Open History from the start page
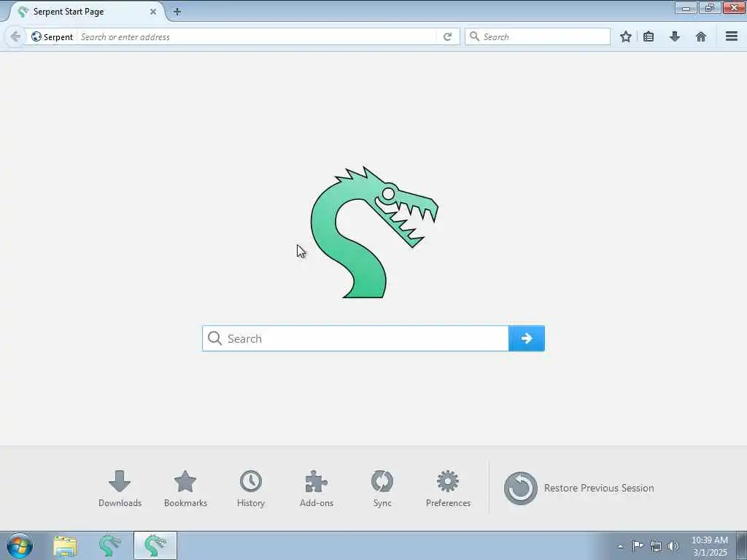The height and width of the screenshot is (560, 747). (251, 489)
